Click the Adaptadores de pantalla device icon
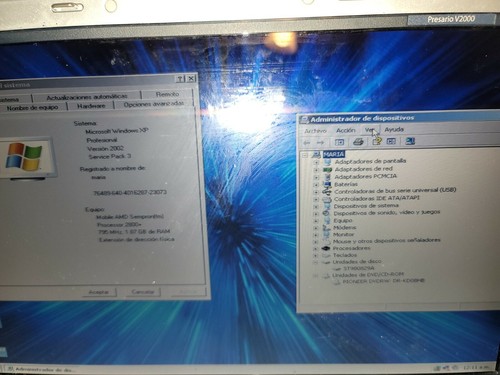Viewport: 500px width, 375px height. (328, 162)
